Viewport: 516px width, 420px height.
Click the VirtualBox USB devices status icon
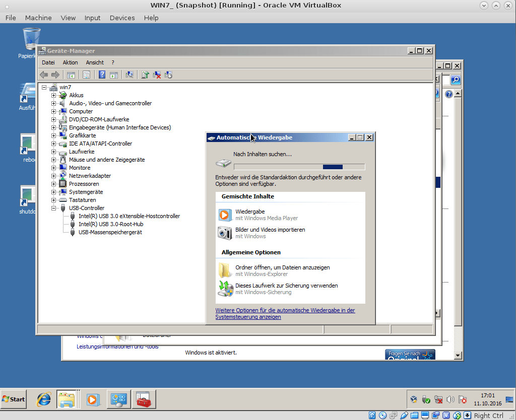404,415
